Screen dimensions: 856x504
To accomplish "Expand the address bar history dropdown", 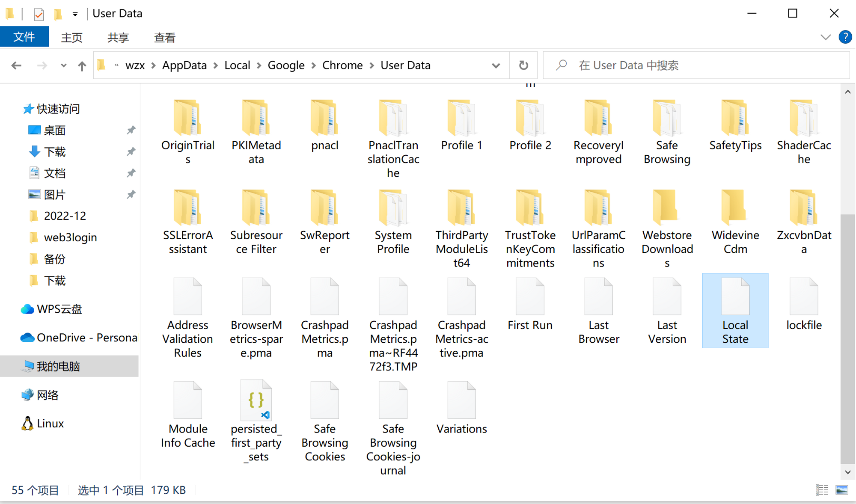I will tap(496, 65).
